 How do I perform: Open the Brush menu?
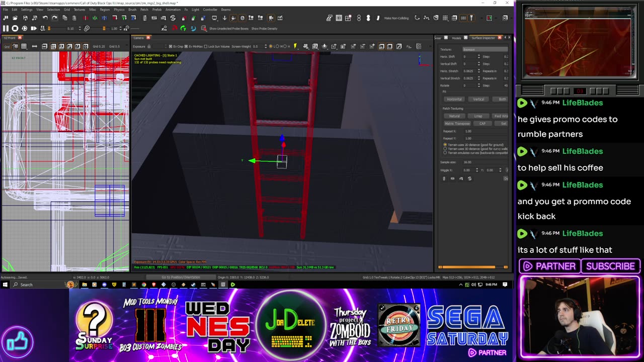pyautogui.click(x=132, y=10)
